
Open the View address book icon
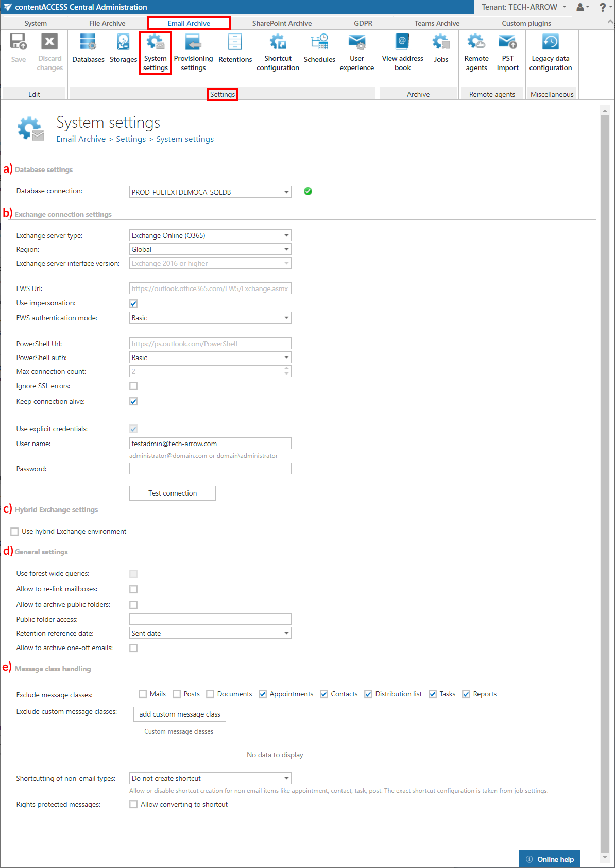pos(402,52)
